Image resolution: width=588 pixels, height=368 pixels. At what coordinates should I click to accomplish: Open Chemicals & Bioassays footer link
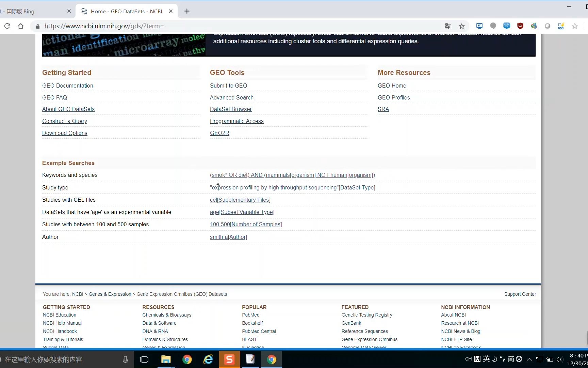click(167, 315)
